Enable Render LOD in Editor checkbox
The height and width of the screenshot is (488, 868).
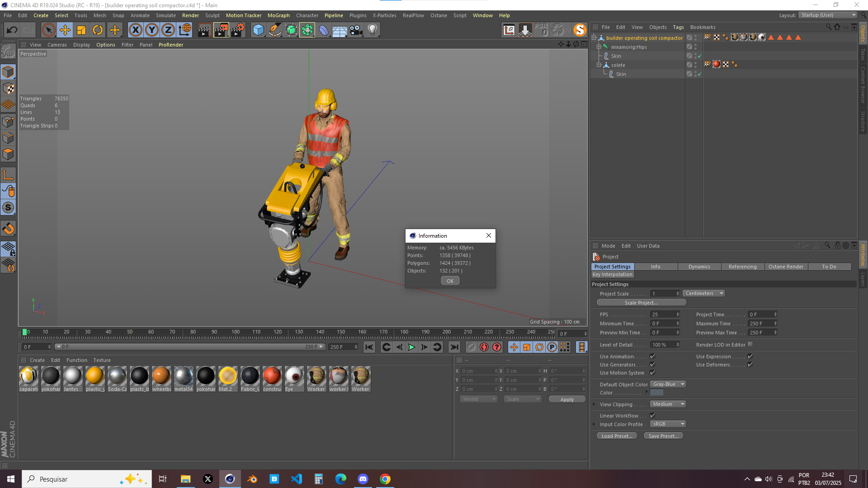tap(750, 344)
